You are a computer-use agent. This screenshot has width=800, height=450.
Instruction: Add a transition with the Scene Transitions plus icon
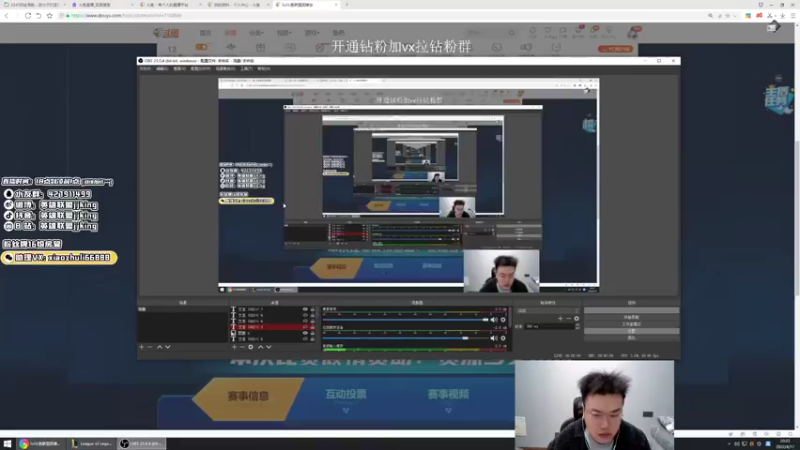[560, 318]
